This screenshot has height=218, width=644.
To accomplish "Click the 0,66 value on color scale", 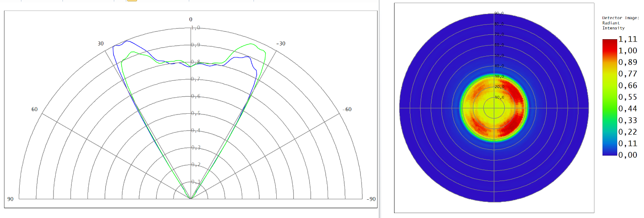I will 627,86.
